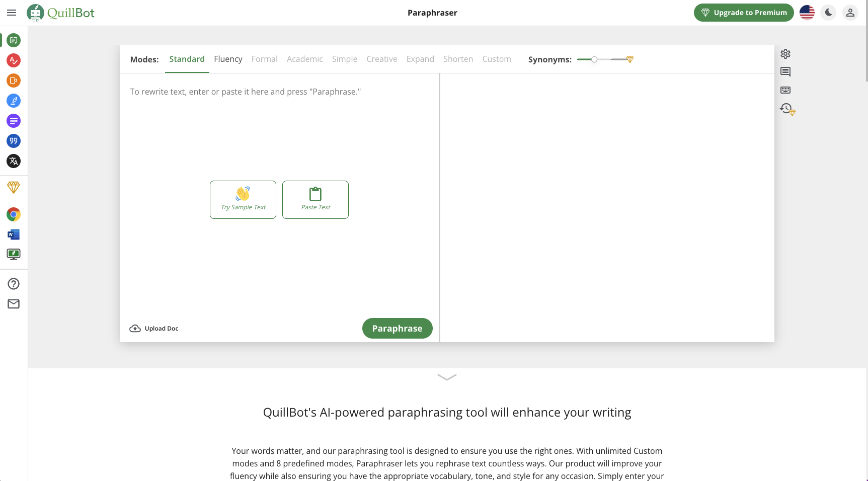The width and height of the screenshot is (868, 481).
Task: Switch to Academic mode
Action: (x=305, y=59)
